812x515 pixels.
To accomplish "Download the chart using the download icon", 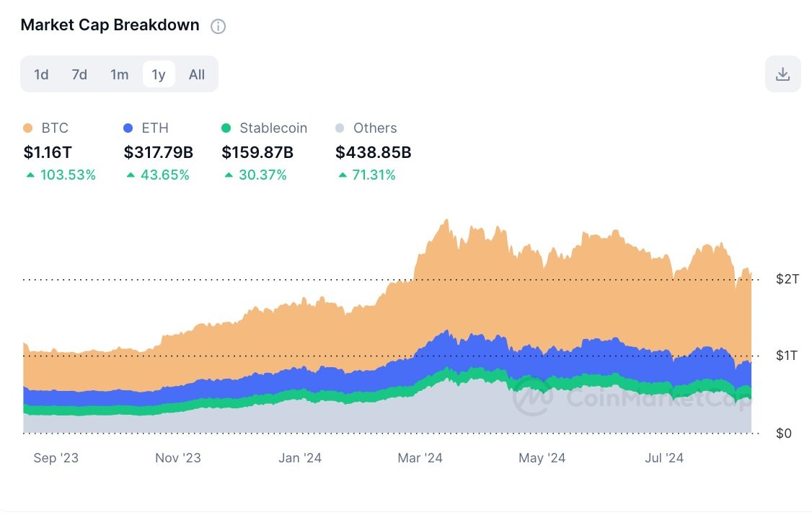I will pos(782,74).
